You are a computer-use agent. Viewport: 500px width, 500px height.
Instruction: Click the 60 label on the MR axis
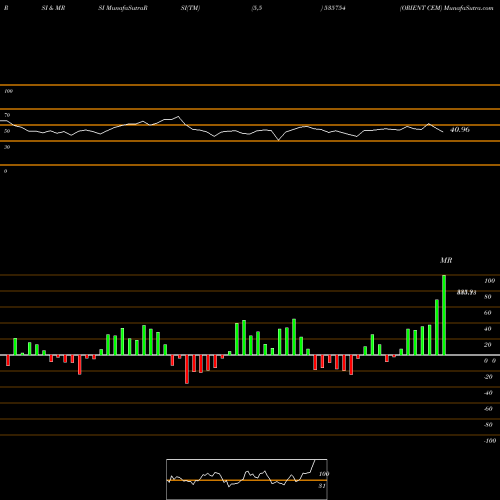[488, 313]
